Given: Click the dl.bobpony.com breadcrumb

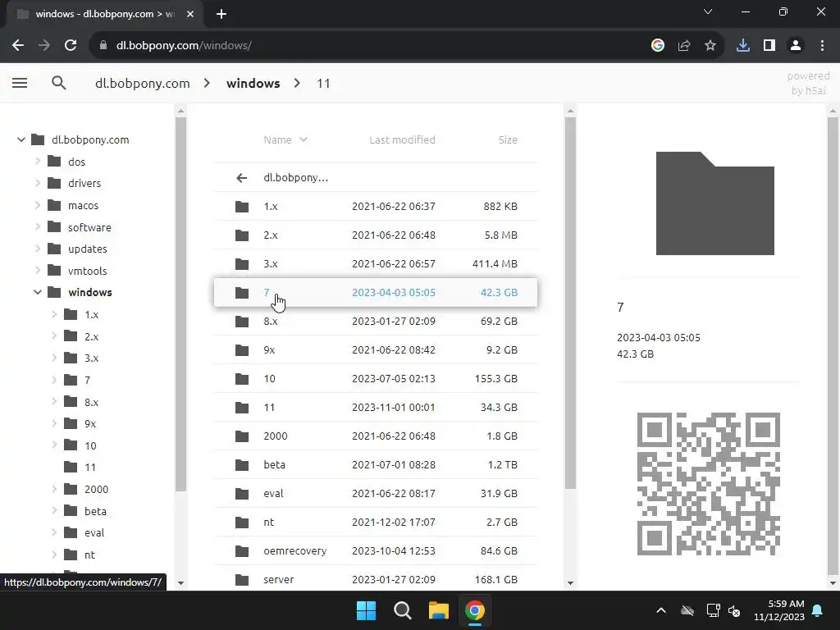Looking at the screenshot, I should point(143,83).
